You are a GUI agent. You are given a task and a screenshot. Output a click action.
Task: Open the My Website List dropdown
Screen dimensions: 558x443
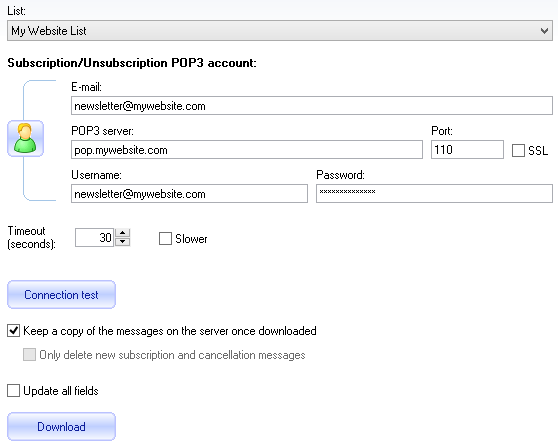click(x=280, y=31)
